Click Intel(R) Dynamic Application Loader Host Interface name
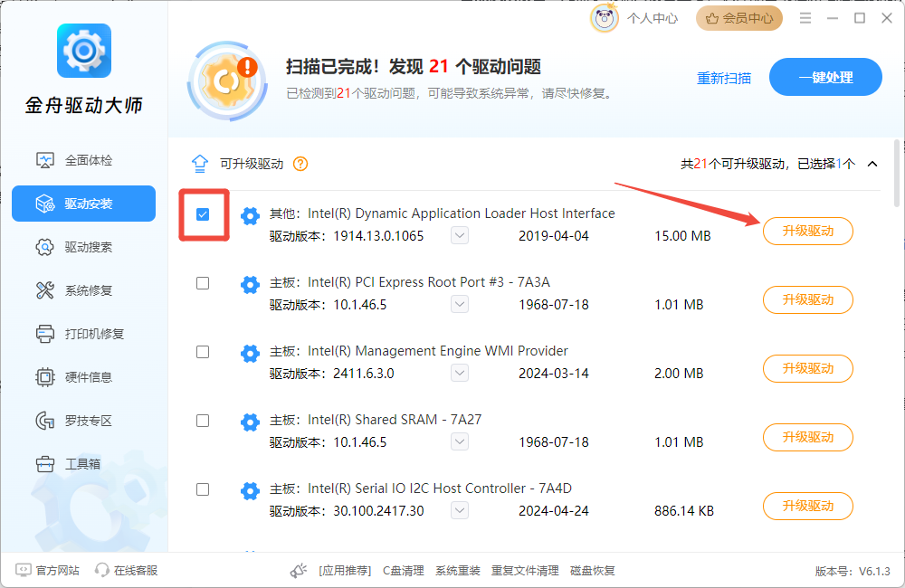905x588 pixels. click(x=462, y=213)
